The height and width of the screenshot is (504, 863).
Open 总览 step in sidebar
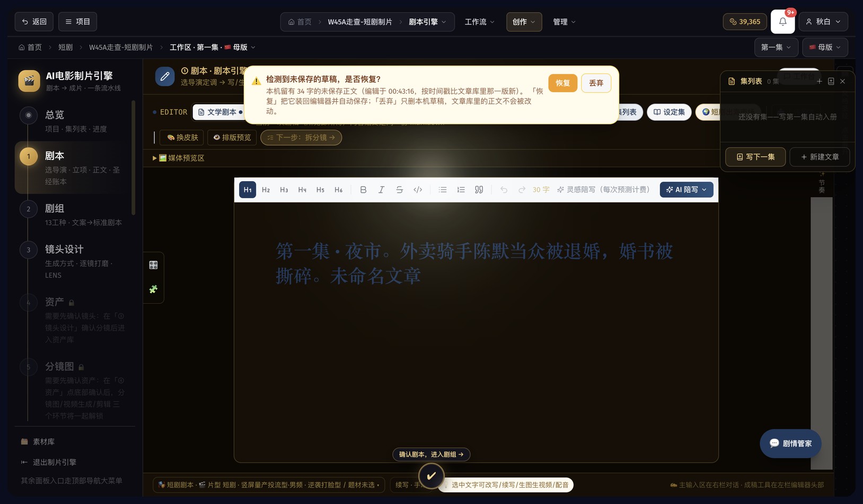pos(74,121)
